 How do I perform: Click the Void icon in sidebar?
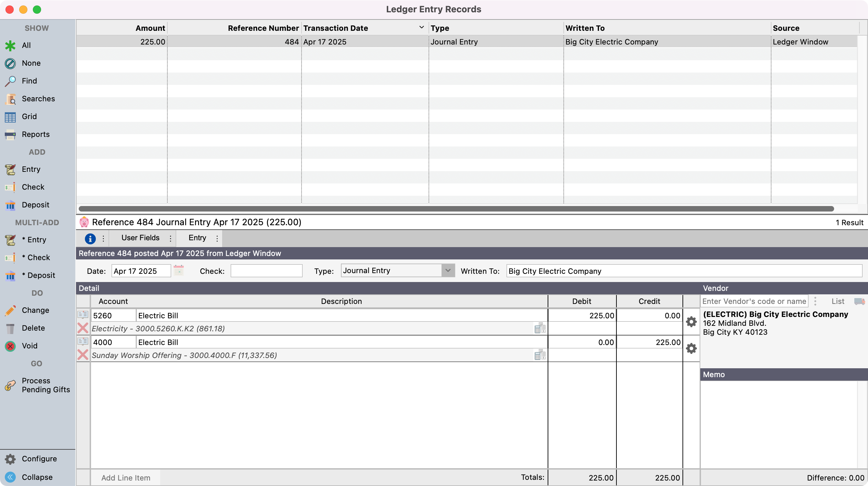(x=10, y=346)
